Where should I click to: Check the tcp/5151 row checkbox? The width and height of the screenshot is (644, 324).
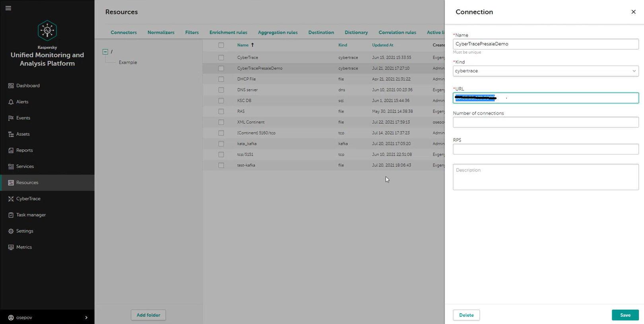tap(221, 154)
